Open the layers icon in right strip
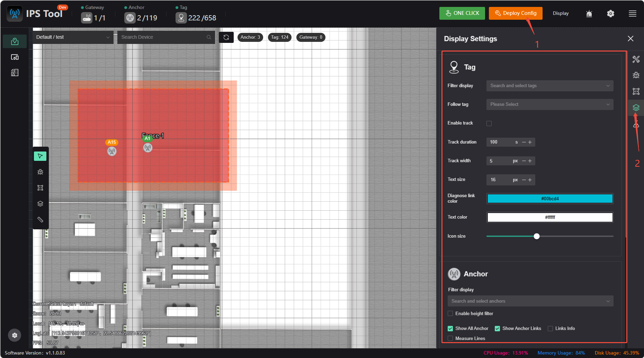This screenshot has width=644, height=358. pos(636,108)
